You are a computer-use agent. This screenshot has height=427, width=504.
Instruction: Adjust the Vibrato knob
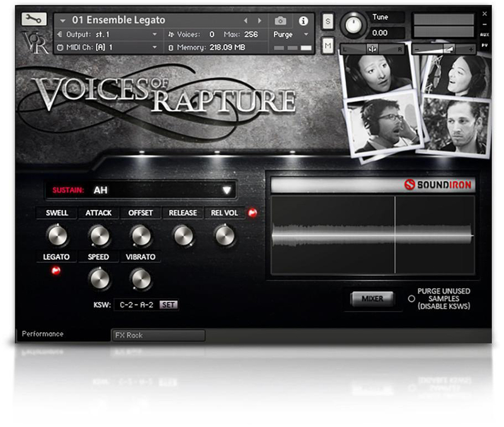click(x=141, y=279)
